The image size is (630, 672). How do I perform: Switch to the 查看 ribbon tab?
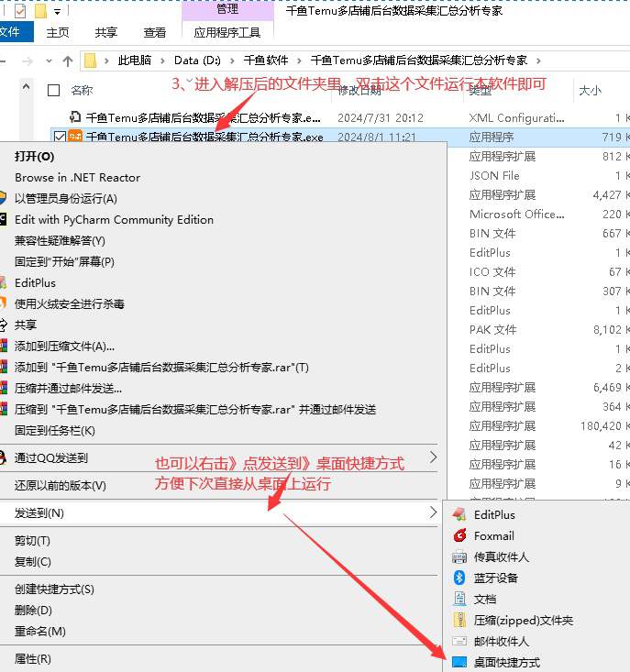pos(155,32)
